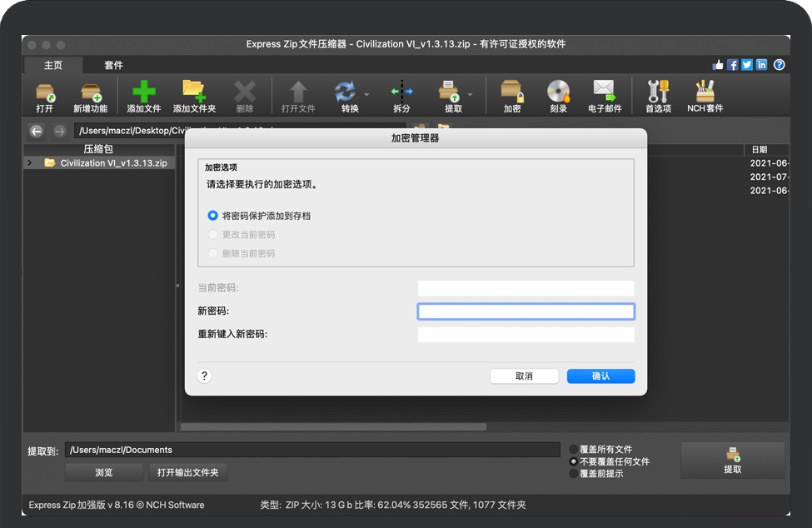The height and width of the screenshot is (528, 812).
Task: Confirm the password with 确认 button
Action: [600, 376]
